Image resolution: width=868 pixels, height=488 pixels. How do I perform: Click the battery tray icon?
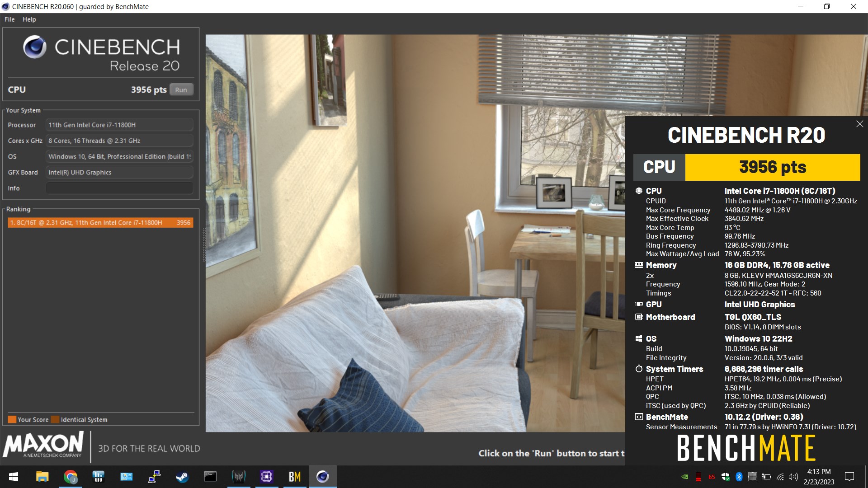click(766, 477)
